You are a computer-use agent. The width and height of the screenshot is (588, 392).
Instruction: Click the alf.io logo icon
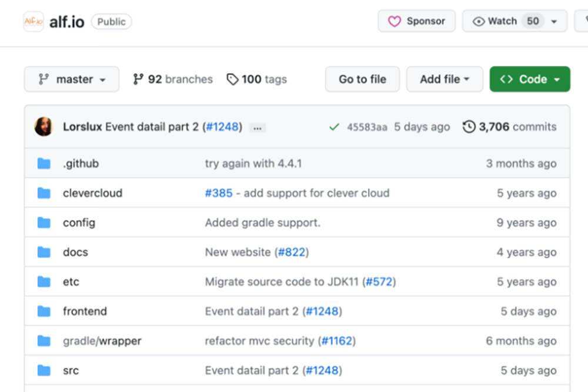pyautogui.click(x=34, y=22)
